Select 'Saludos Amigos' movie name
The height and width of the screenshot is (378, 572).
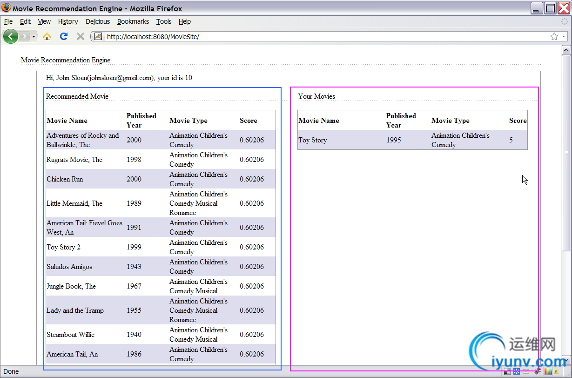pos(69,267)
